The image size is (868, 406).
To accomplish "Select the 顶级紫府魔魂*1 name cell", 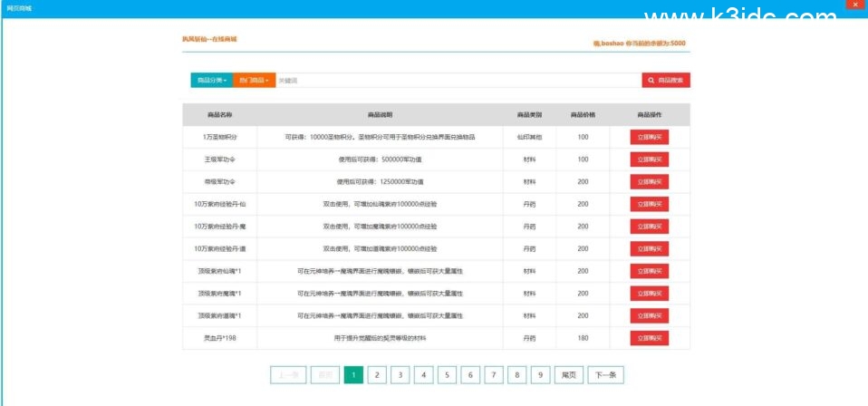I will [x=220, y=293].
